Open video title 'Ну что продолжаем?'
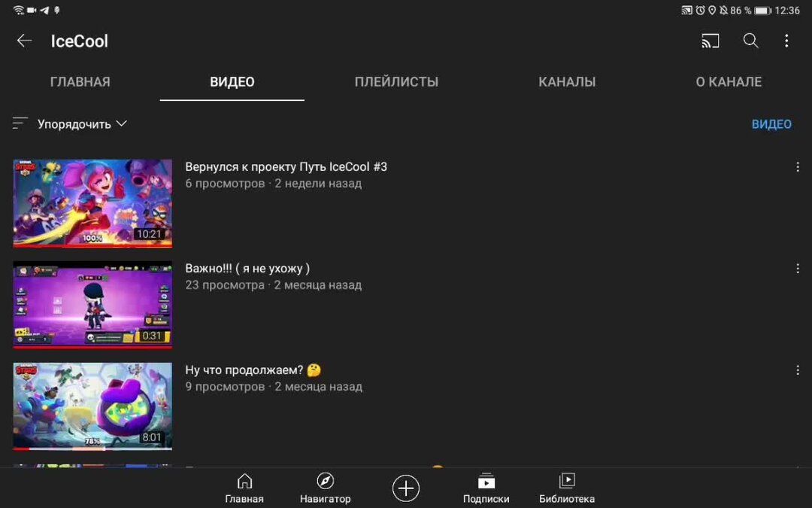Image resolution: width=812 pixels, height=508 pixels. (x=253, y=370)
